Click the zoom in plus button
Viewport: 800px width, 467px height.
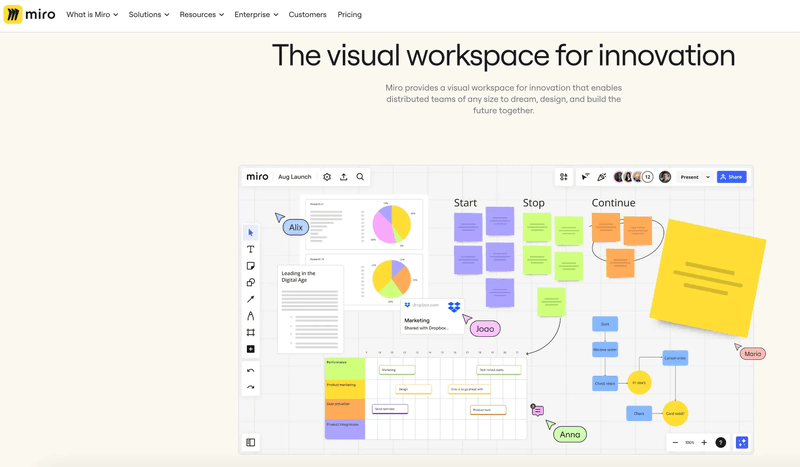pyautogui.click(x=704, y=442)
